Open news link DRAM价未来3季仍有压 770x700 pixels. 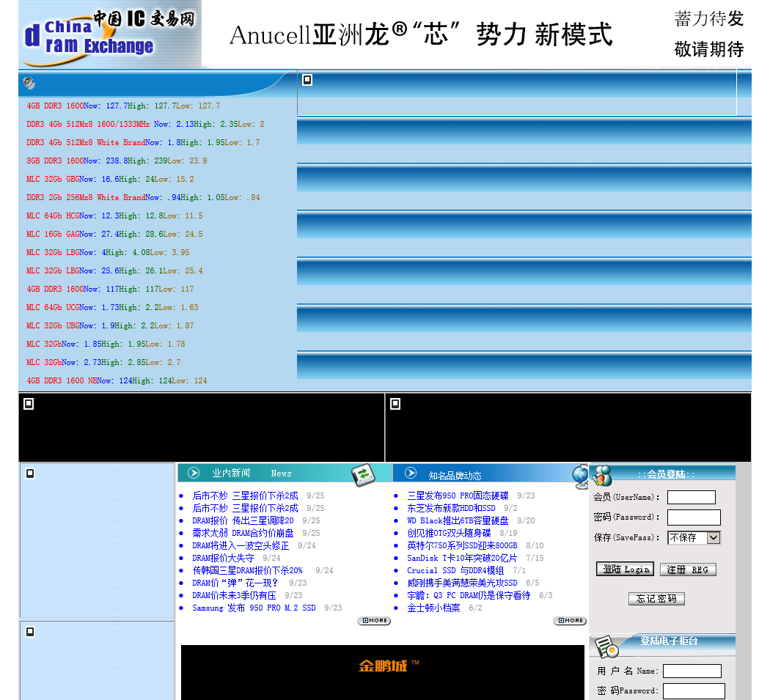point(234,595)
